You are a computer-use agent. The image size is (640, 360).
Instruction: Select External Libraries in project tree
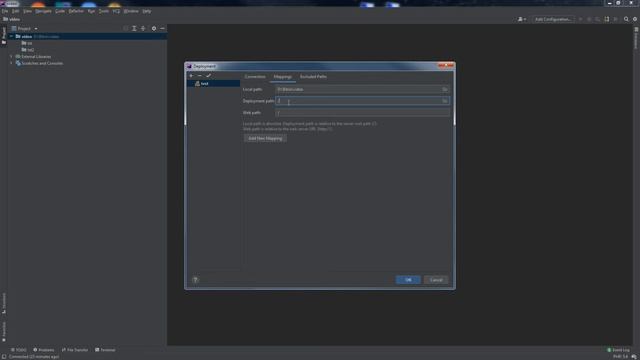point(33,57)
